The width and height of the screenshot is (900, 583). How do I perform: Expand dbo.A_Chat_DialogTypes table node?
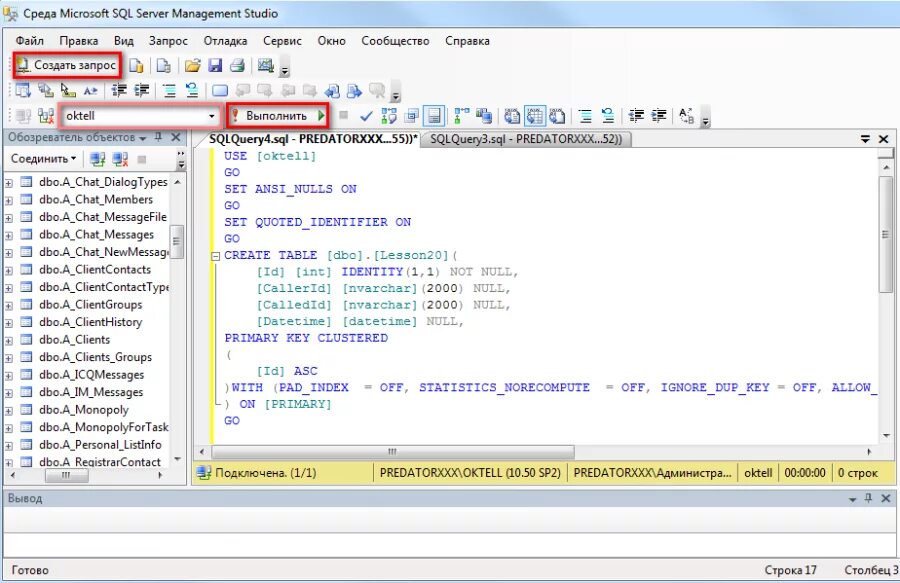[x=9, y=183]
